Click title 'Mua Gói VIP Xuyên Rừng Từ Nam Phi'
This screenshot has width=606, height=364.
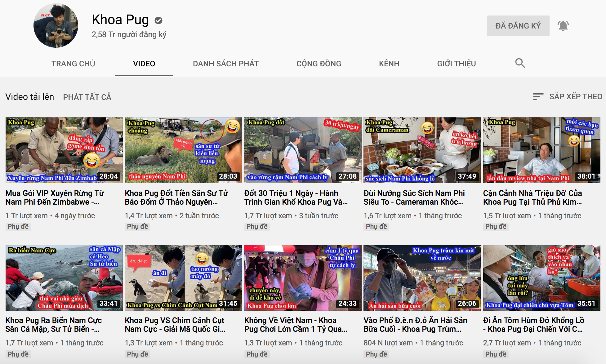click(55, 198)
